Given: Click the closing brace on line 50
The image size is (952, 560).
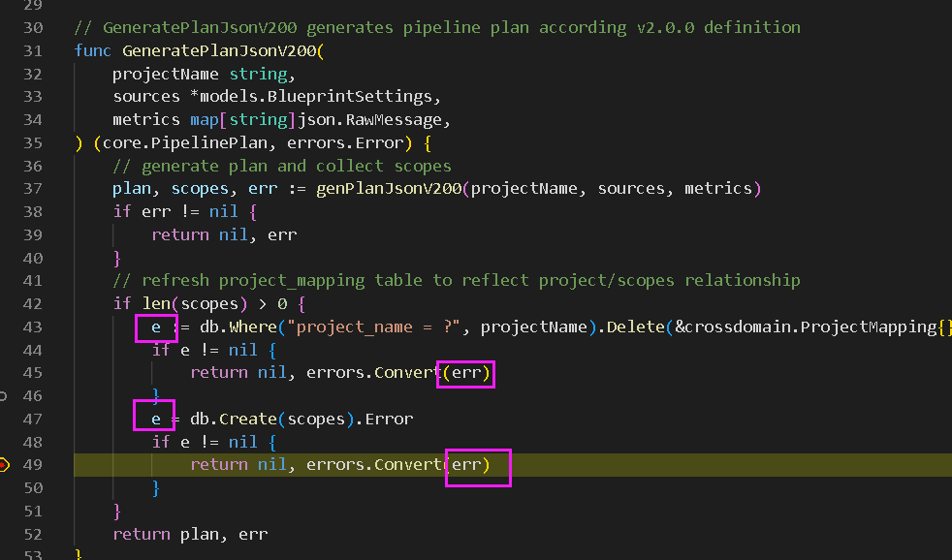Looking at the screenshot, I should point(156,487).
